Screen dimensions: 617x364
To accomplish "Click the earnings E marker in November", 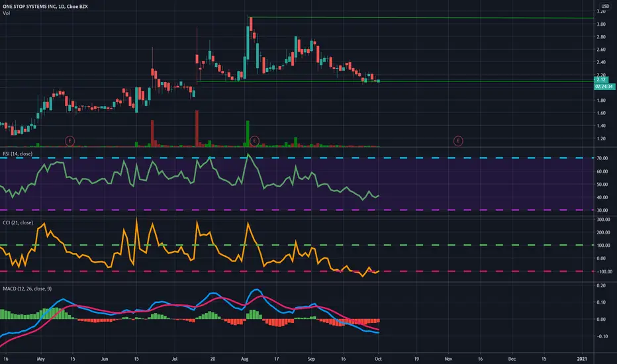I will 458,140.
